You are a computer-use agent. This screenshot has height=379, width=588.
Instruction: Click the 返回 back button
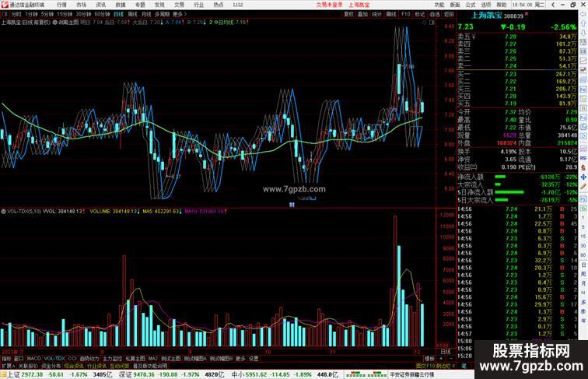point(449,14)
